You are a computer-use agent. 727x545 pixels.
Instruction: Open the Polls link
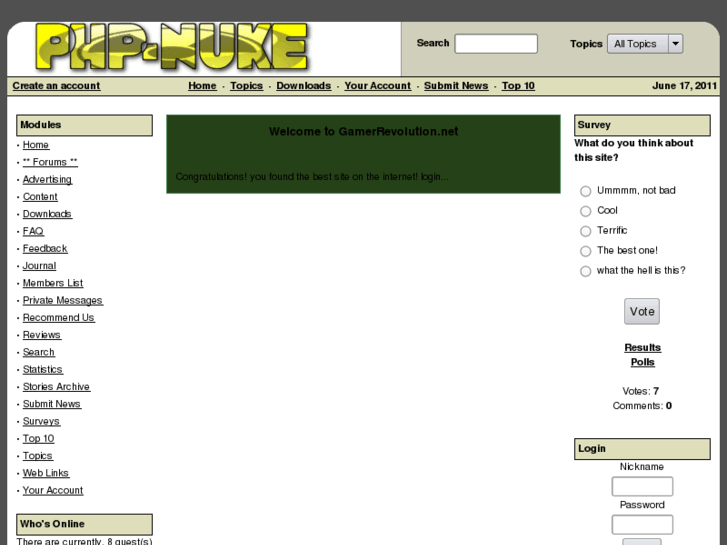[643, 362]
